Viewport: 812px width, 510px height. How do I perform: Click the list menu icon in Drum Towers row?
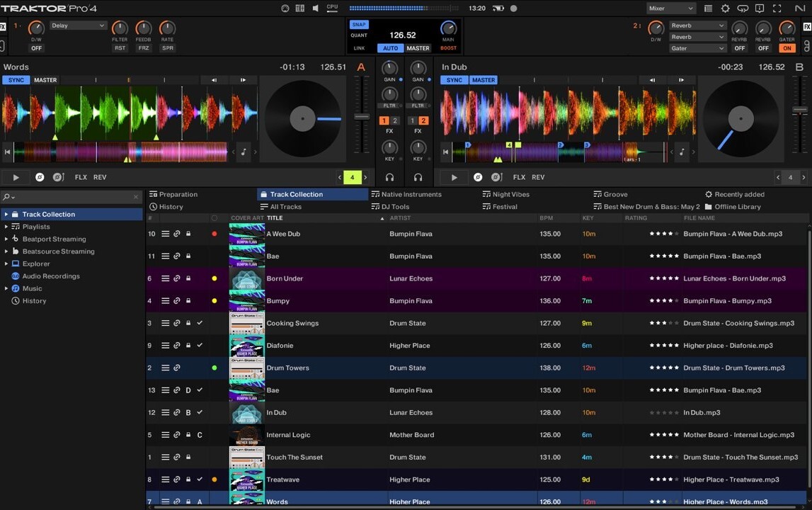tap(165, 368)
